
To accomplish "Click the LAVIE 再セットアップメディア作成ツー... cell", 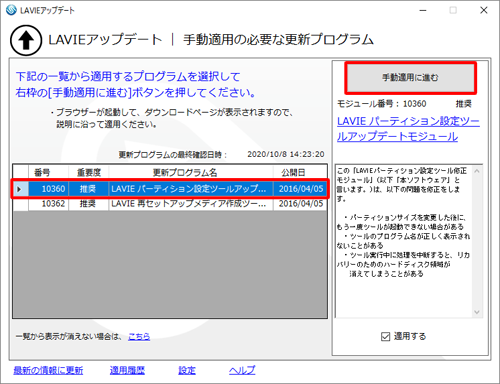I will coord(191,203).
